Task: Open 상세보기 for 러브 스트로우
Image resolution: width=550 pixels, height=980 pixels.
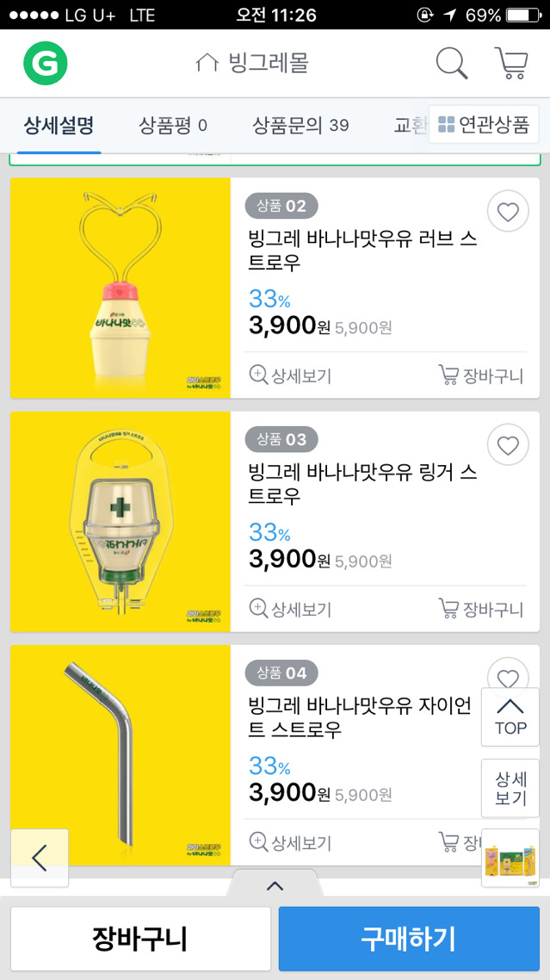Action: 290,375
